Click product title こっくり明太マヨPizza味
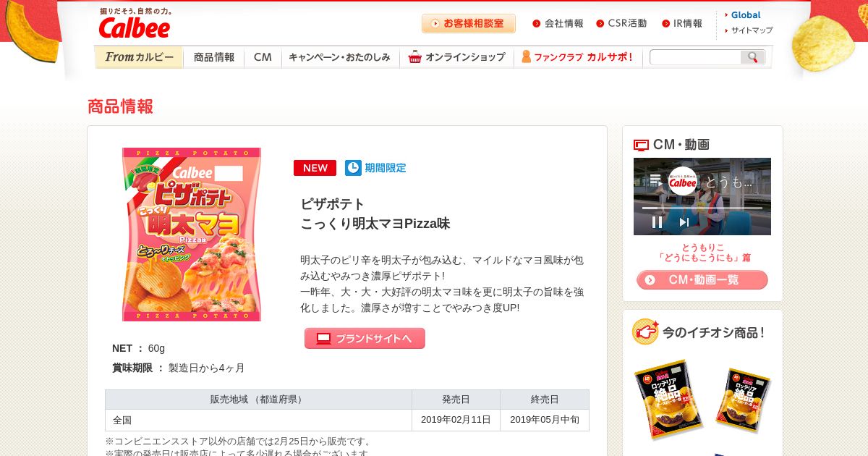868x456 pixels. (x=375, y=224)
